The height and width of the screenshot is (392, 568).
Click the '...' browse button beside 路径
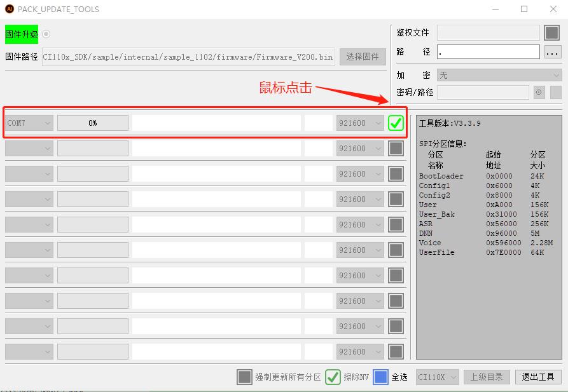pyautogui.click(x=553, y=52)
